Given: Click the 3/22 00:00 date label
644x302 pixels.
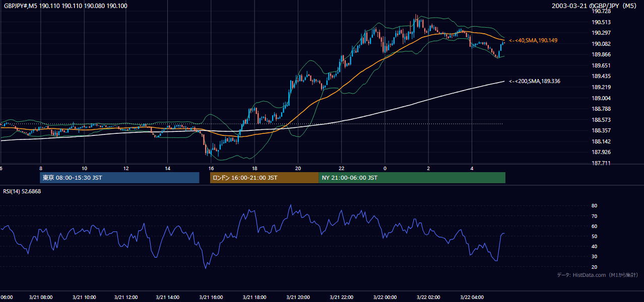Looking at the screenshot, I should point(384,297).
